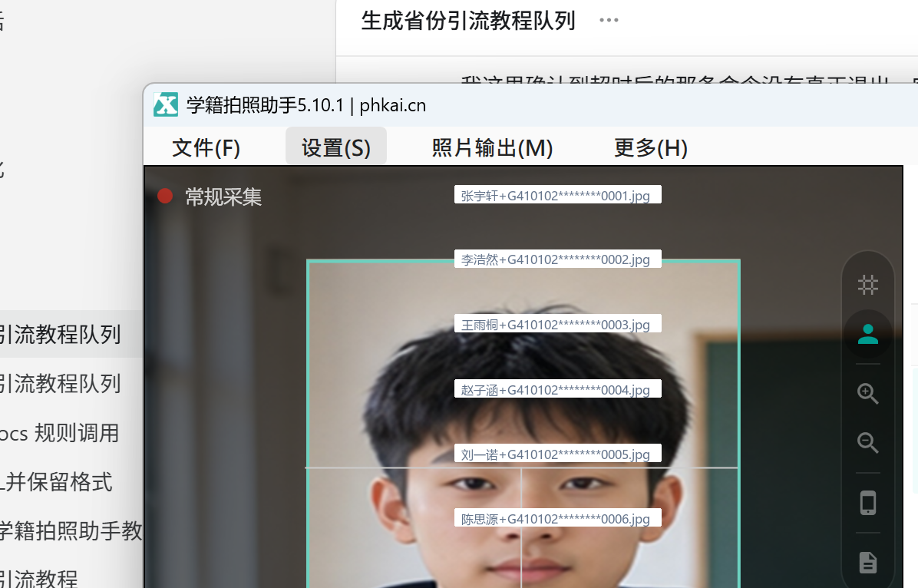This screenshot has width=918, height=588.
Task: Select 赵子涵+G410102********0004.jpg file label
Action: point(557,389)
